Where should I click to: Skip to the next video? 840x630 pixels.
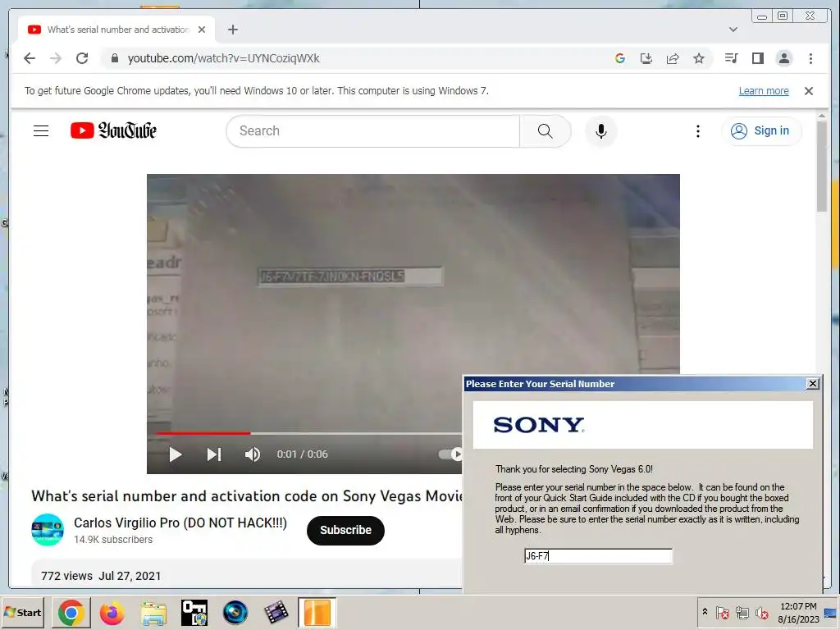pos(214,454)
